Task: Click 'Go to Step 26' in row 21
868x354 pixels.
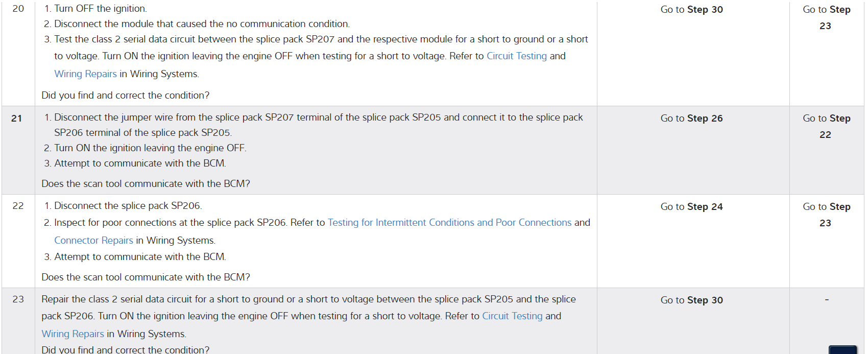Action: [x=691, y=119]
